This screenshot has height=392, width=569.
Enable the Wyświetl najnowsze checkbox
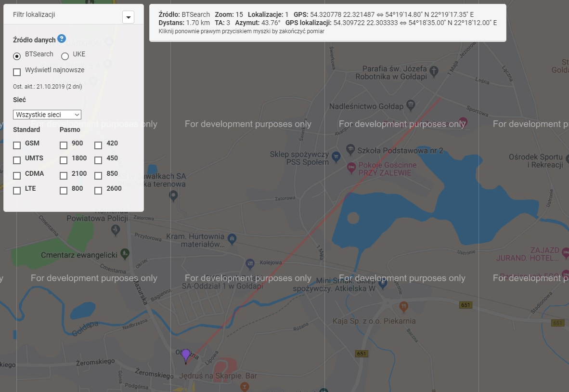17,72
